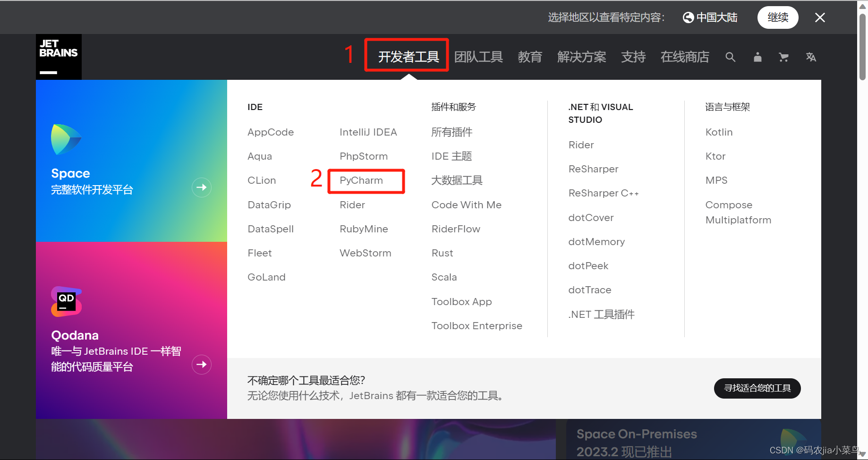Open 所有插件 link
This screenshot has height=460, width=868.
pyautogui.click(x=452, y=132)
